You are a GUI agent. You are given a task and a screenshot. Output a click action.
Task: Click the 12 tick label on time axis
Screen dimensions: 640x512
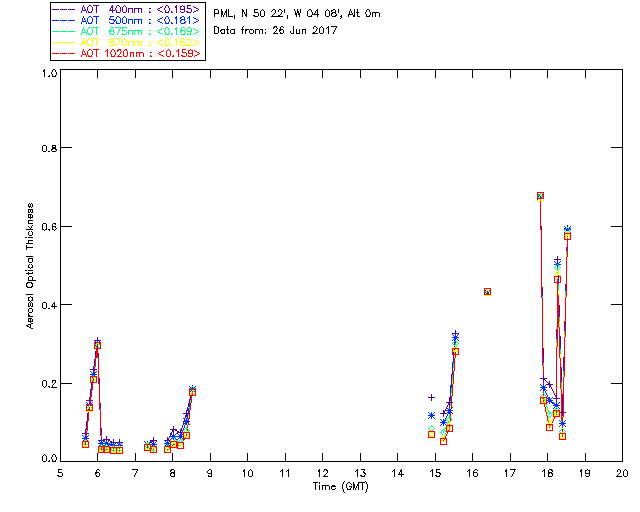coord(322,472)
